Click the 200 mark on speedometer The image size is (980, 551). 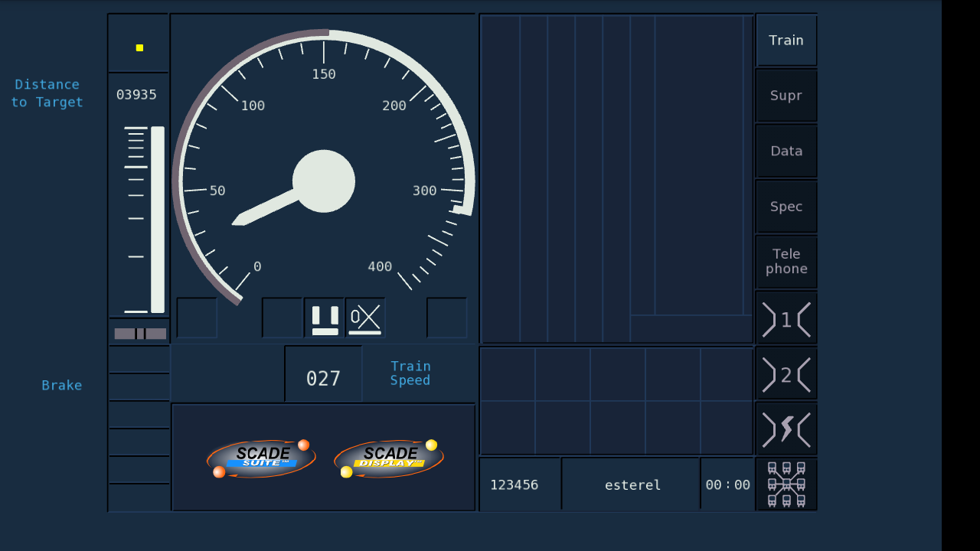click(394, 106)
